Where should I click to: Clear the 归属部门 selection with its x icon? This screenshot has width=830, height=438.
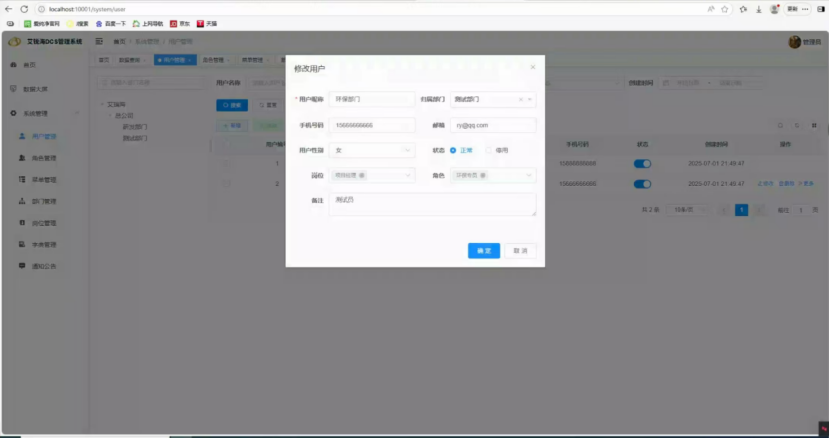(521, 99)
